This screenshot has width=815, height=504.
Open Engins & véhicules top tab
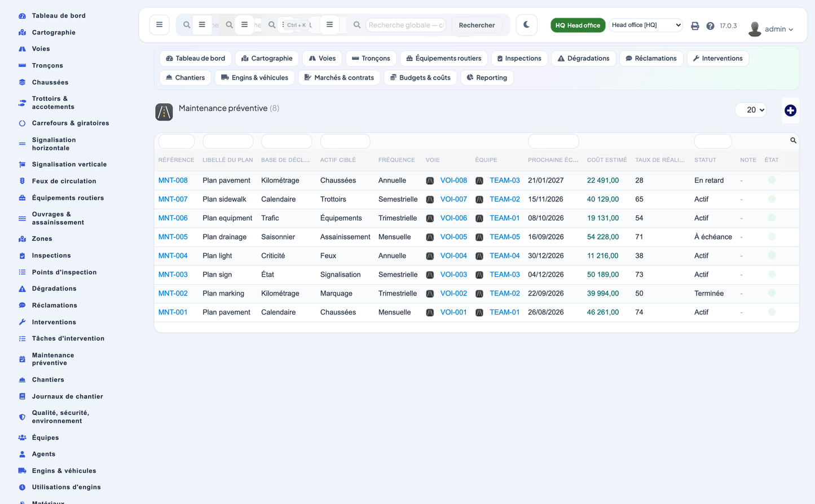pyautogui.click(x=254, y=78)
